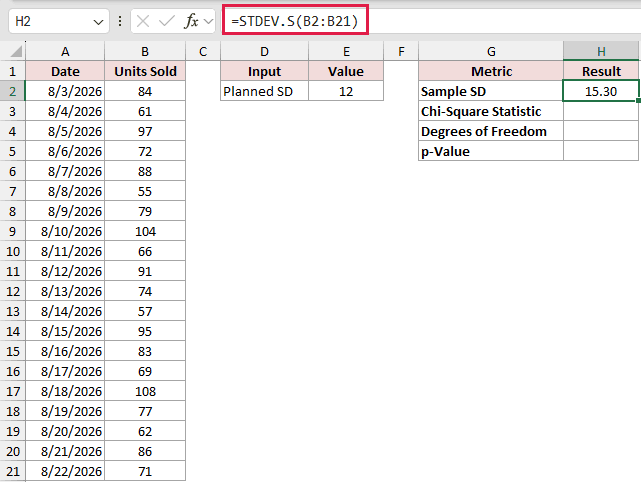Image resolution: width=641 pixels, height=482 pixels.
Task: Open the Insert Function fx button
Action: (x=191, y=21)
